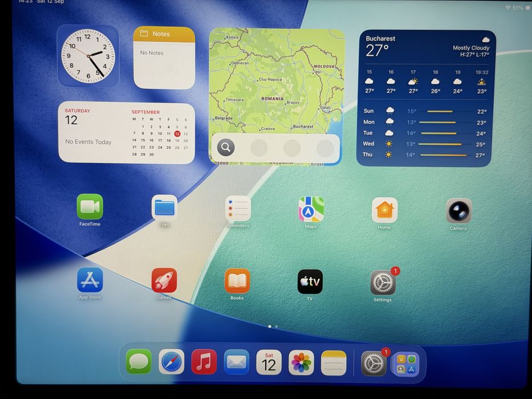Tap battery percentage in status bar
The image size is (532, 399).
click(x=518, y=7)
